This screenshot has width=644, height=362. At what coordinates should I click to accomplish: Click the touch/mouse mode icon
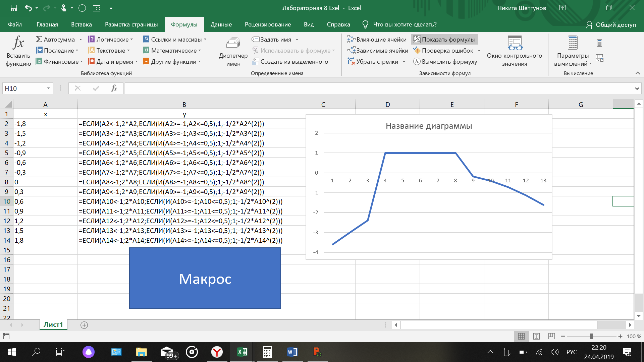[63, 8]
